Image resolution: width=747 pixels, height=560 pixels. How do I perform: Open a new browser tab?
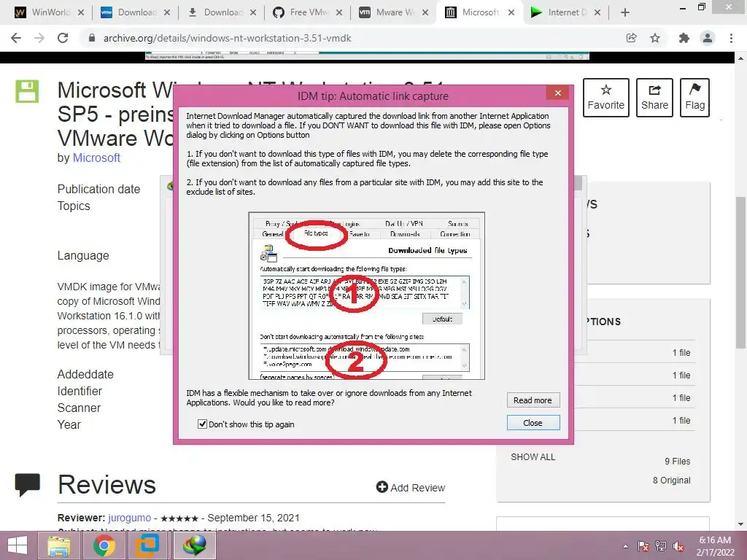(625, 13)
